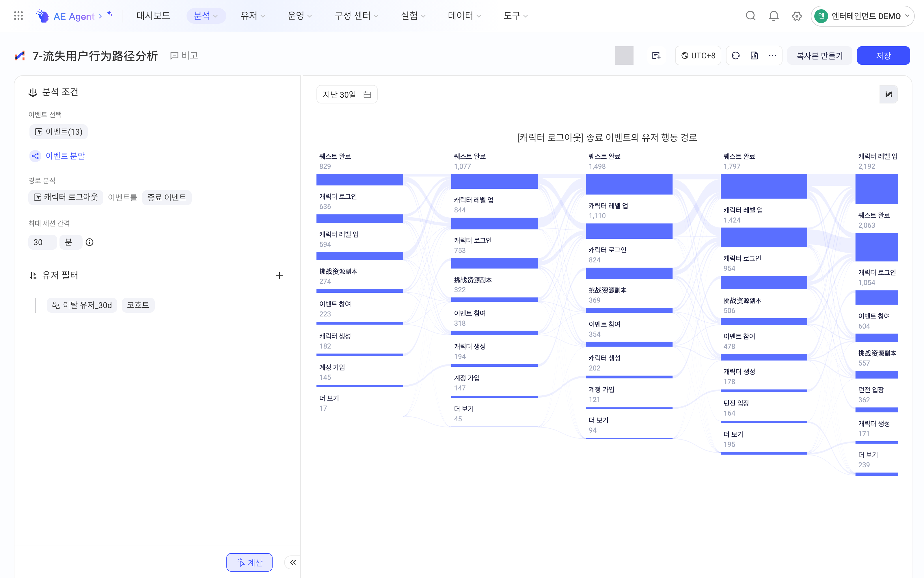Click the 30 session interval input
Viewport: 924px width, 578px height.
coord(42,242)
